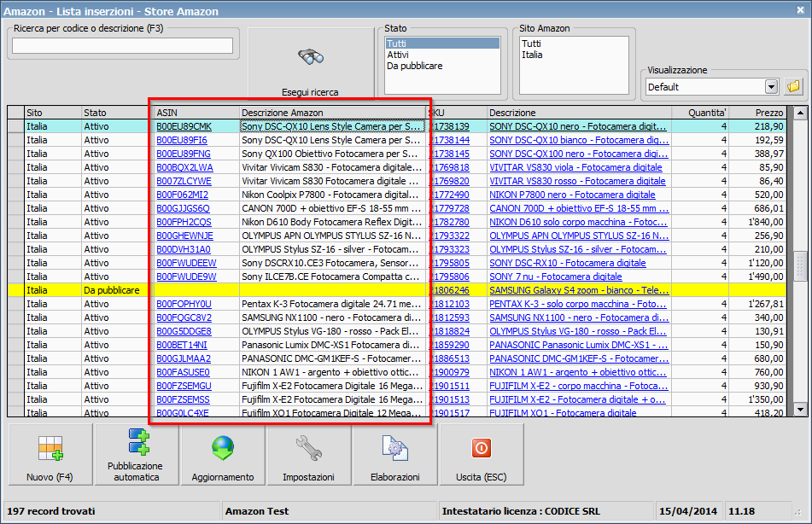Open ASIN link B00DVH31A0
812x524 pixels.
click(184, 249)
